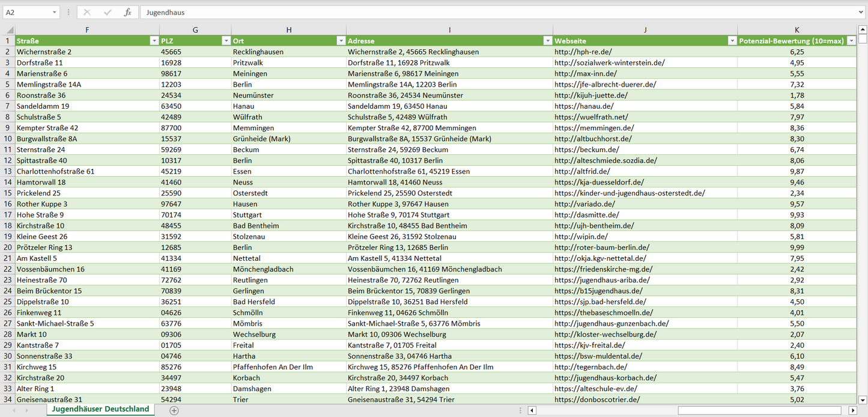868x417 pixels.
Task: Open the PLZ column filter dropdown
Action: coord(226,41)
